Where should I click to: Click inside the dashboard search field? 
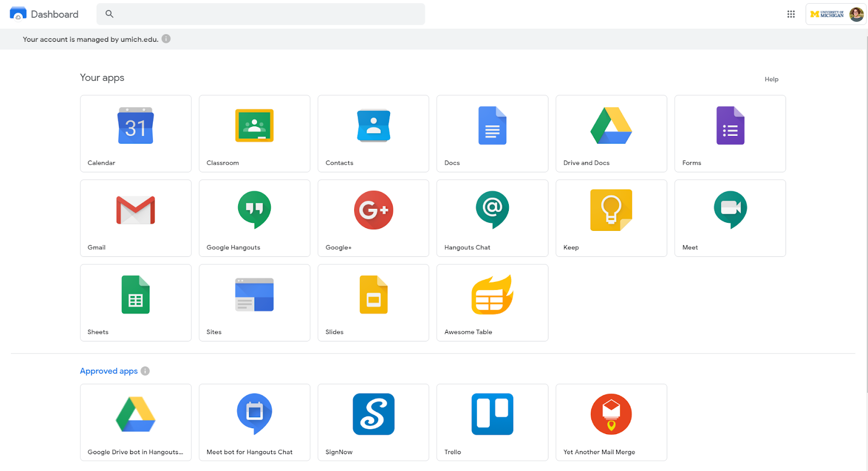tap(261, 14)
